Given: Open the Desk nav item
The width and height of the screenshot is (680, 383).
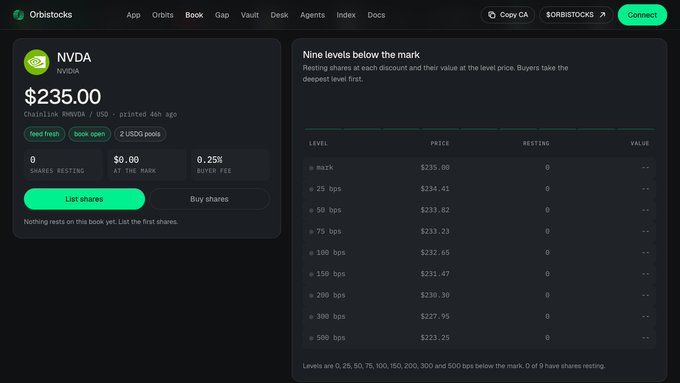Looking at the screenshot, I should point(279,15).
